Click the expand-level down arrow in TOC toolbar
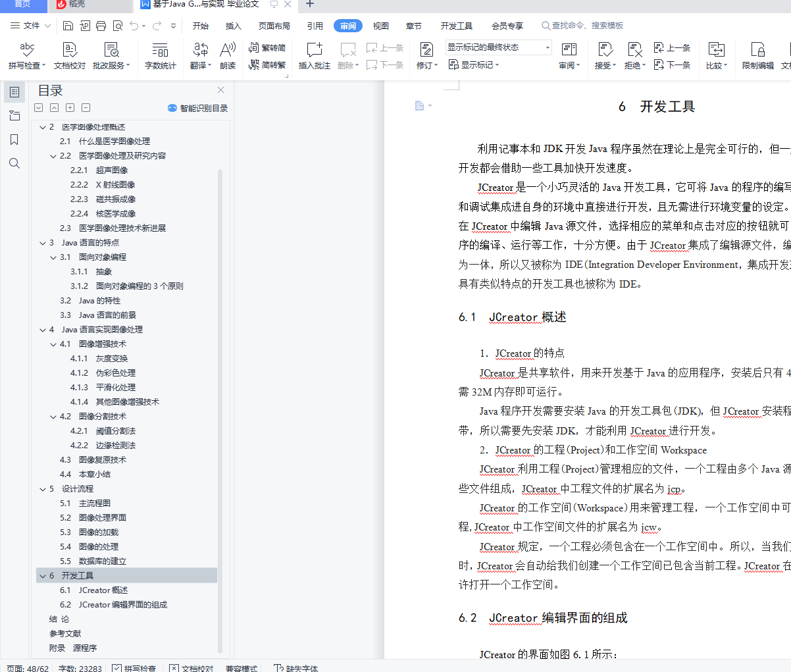The image size is (791, 672). pyautogui.click(x=39, y=108)
